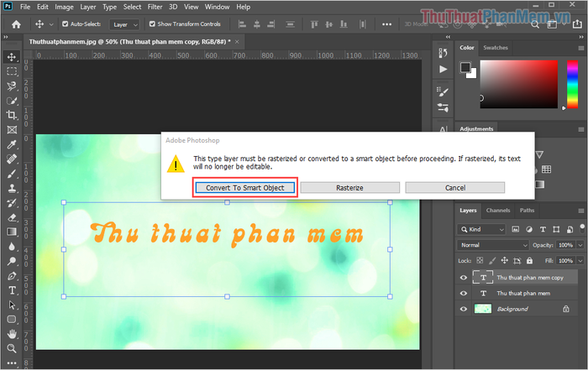The height and width of the screenshot is (370, 588).
Task: Open the Color panel menu
Action: 581,48
